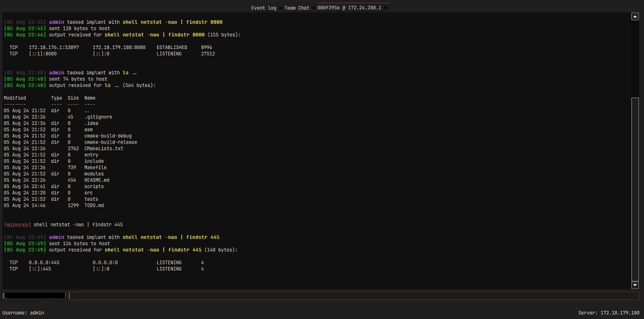Viewport: 644px width, 319px height.
Task: Select the README.md listing row
Action: (x=57, y=180)
